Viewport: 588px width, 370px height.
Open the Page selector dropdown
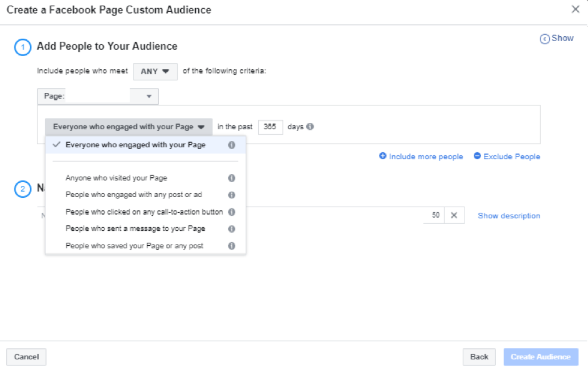[98, 97]
